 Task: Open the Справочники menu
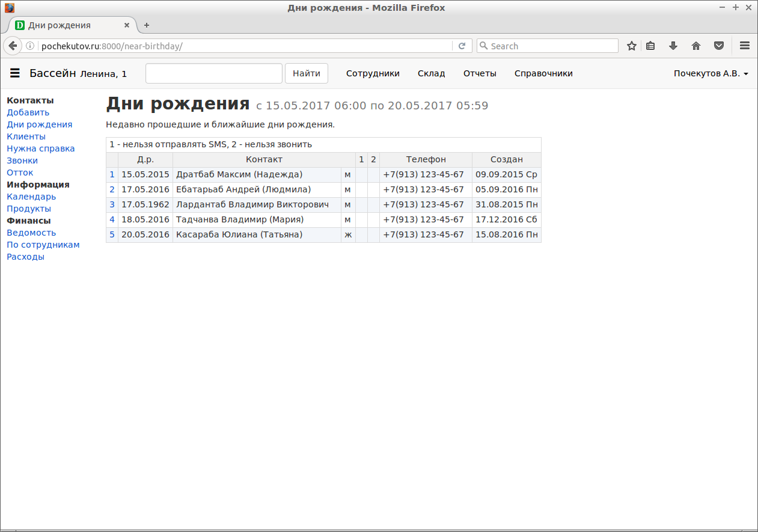pos(543,73)
